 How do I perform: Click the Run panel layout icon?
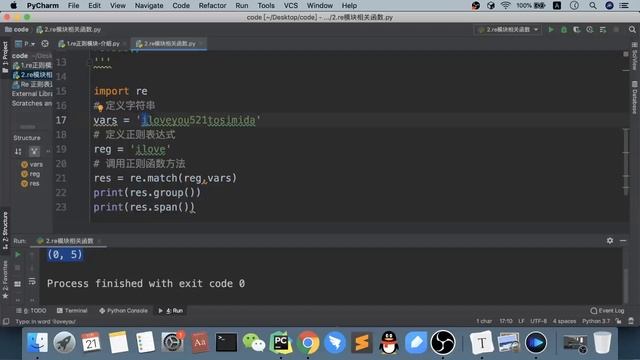[18, 284]
